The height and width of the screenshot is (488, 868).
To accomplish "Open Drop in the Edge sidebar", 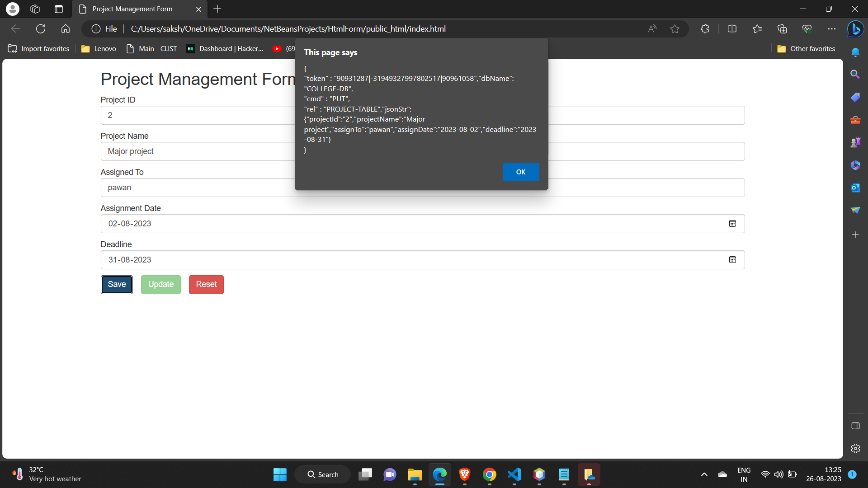I will pos(855,210).
